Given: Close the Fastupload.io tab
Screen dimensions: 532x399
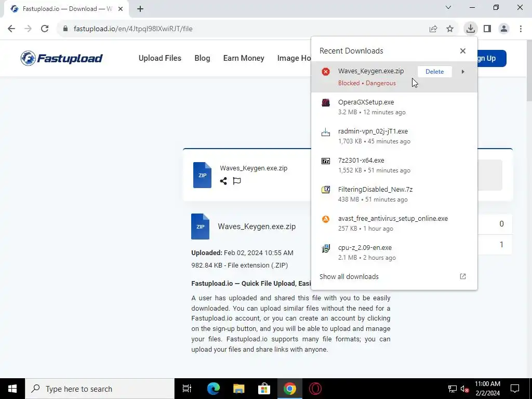Looking at the screenshot, I should (x=121, y=9).
